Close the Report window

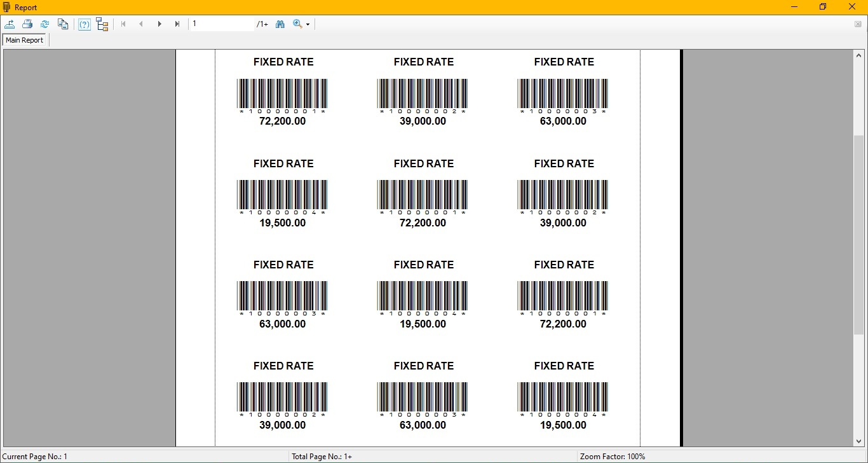tap(853, 7)
